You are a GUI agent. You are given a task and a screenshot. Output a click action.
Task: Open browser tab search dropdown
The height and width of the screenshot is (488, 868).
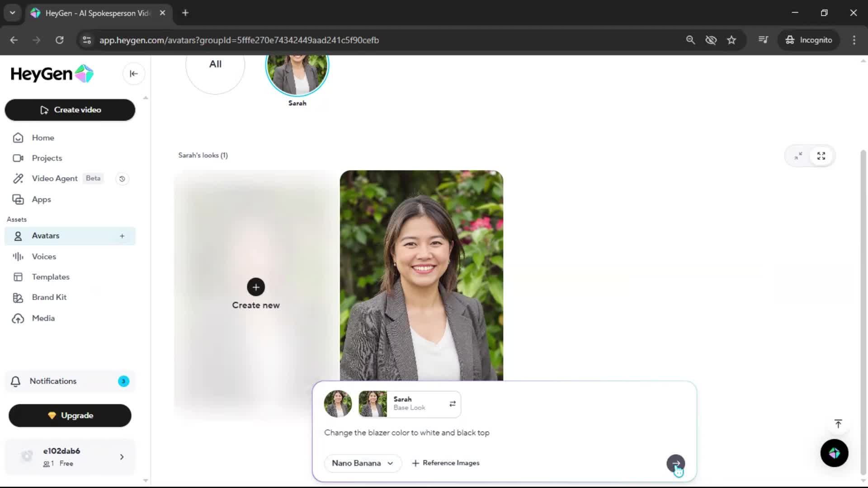[x=13, y=13]
